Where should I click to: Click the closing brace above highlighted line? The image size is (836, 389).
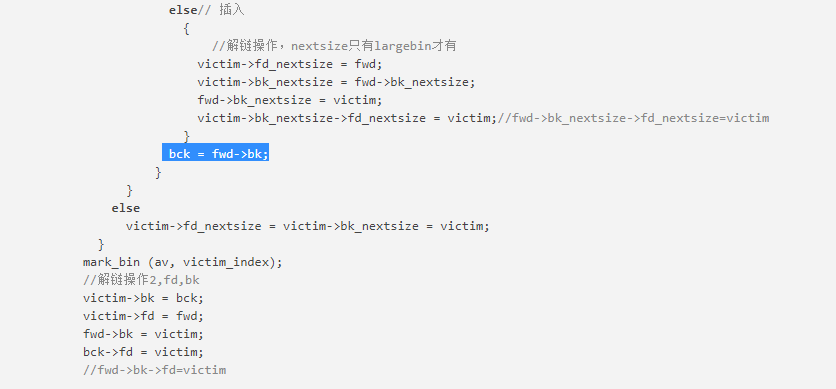pos(187,136)
